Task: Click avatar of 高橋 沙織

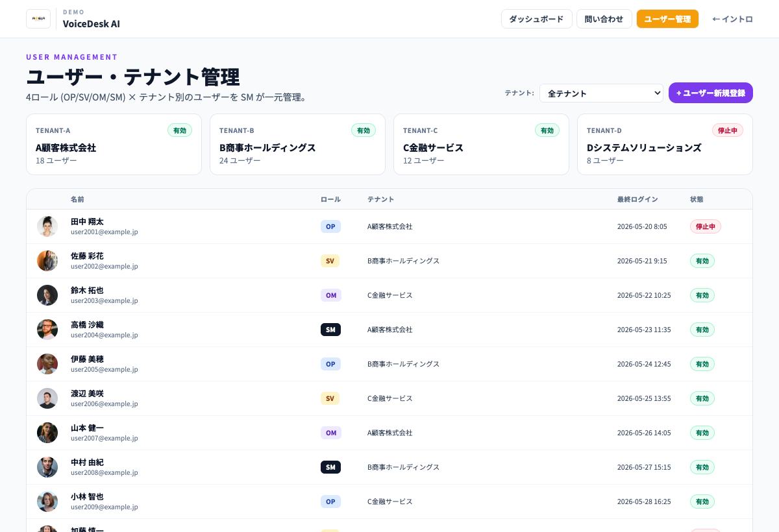Action: click(47, 330)
